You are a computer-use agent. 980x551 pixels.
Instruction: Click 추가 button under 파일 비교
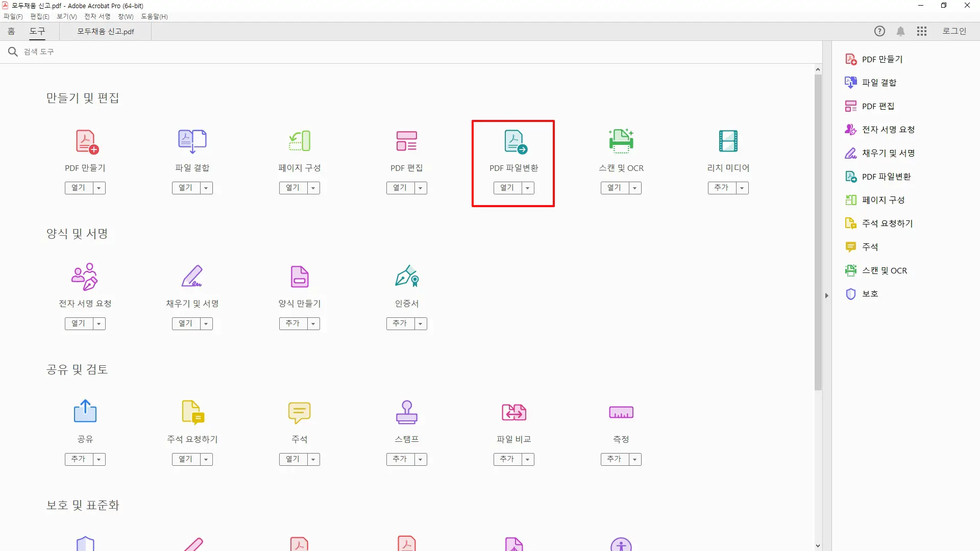(x=507, y=460)
